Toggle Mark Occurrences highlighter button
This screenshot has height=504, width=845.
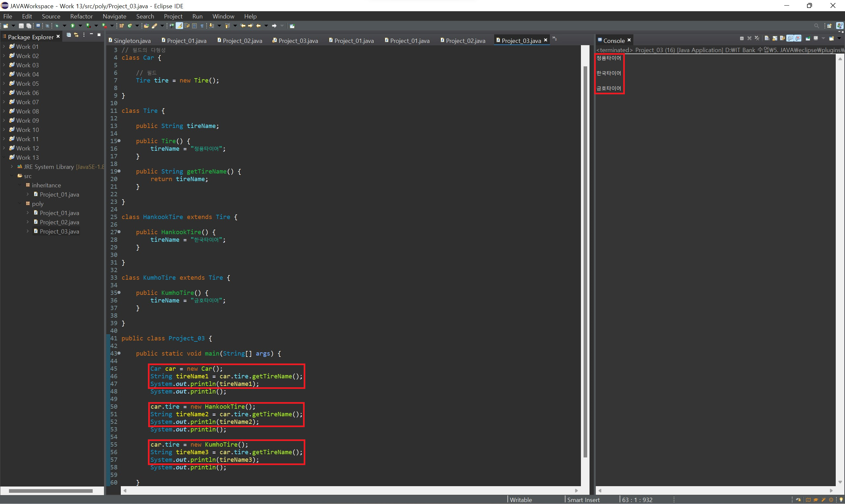[179, 26]
